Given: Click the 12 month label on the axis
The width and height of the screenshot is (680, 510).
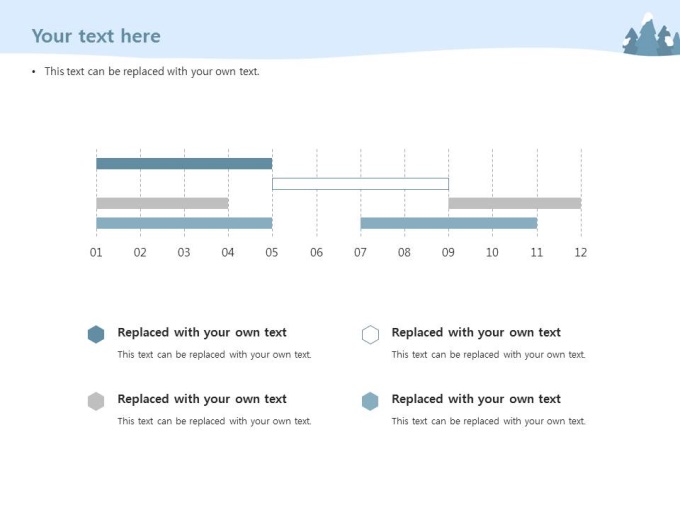Looking at the screenshot, I should pos(581,252).
